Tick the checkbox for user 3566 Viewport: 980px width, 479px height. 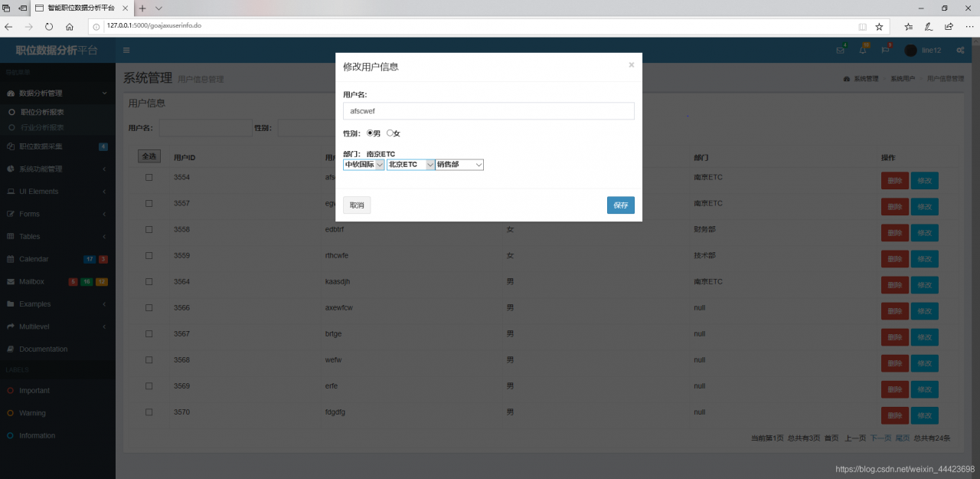149,307
